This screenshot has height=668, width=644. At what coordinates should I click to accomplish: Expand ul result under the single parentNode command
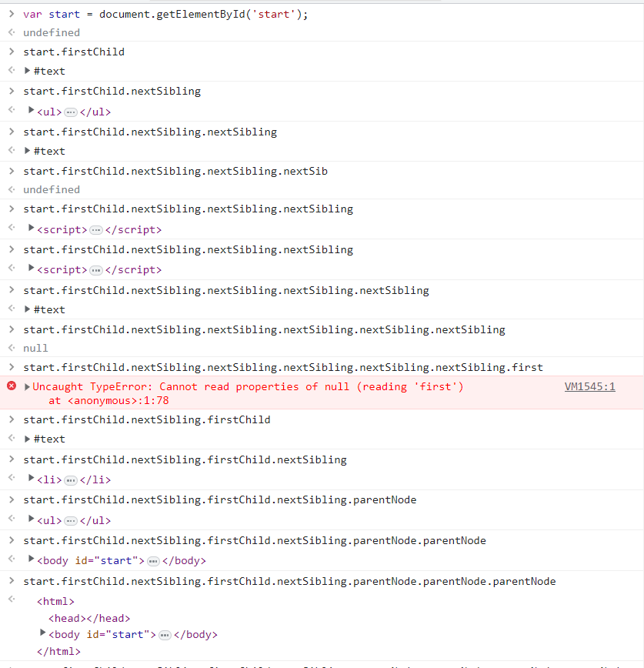[x=31, y=519]
